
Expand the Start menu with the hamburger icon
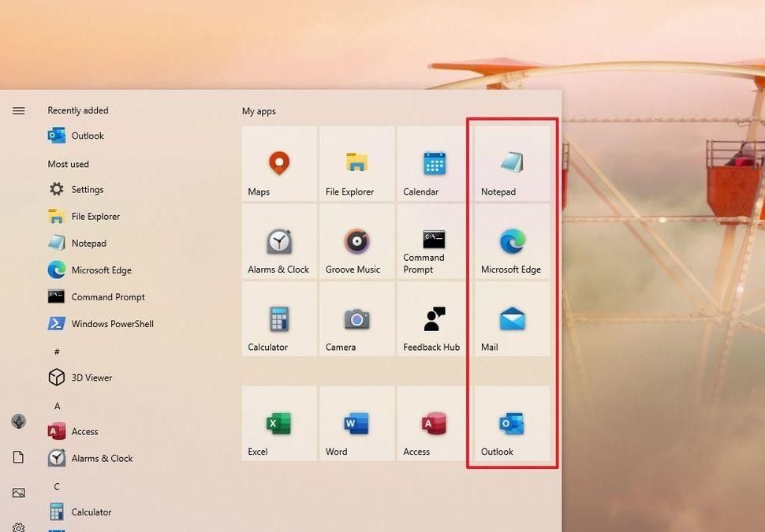[18, 110]
